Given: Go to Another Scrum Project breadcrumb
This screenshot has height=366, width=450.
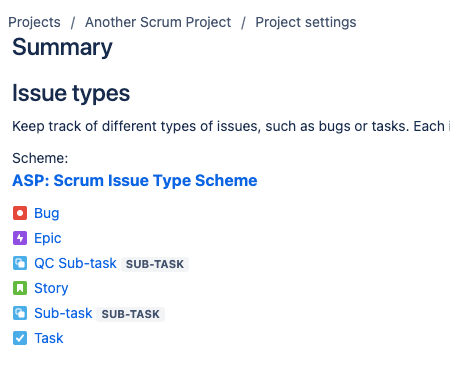Looking at the screenshot, I should (158, 22).
